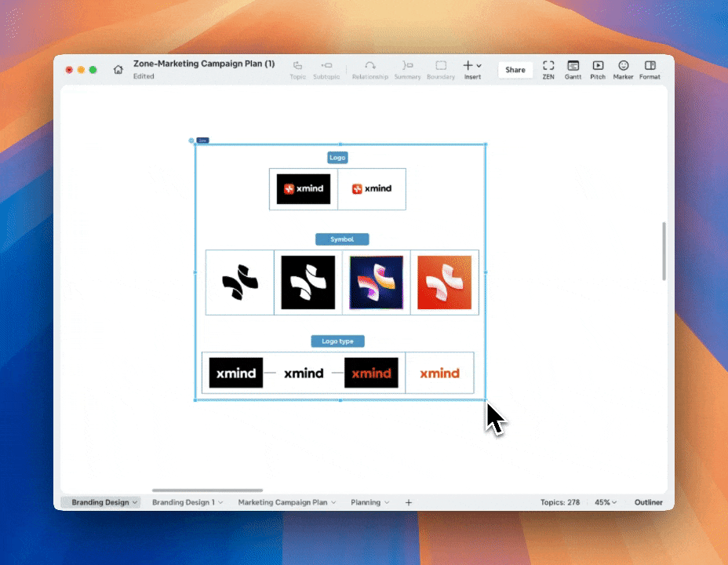Start Pitch presentation mode
Viewport: 728px width, 565px height.
pyautogui.click(x=598, y=70)
